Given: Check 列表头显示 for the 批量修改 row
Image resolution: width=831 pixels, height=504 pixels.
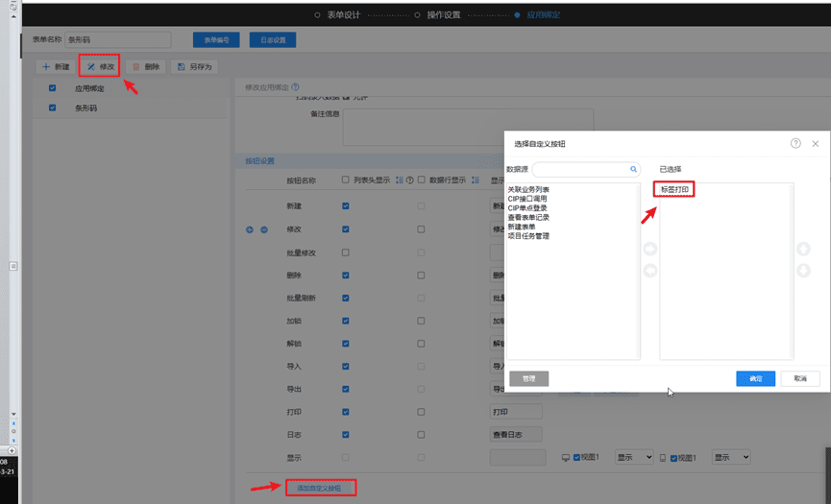Looking at the screenshot, I should pyautogui.click(x=346, y=252).
